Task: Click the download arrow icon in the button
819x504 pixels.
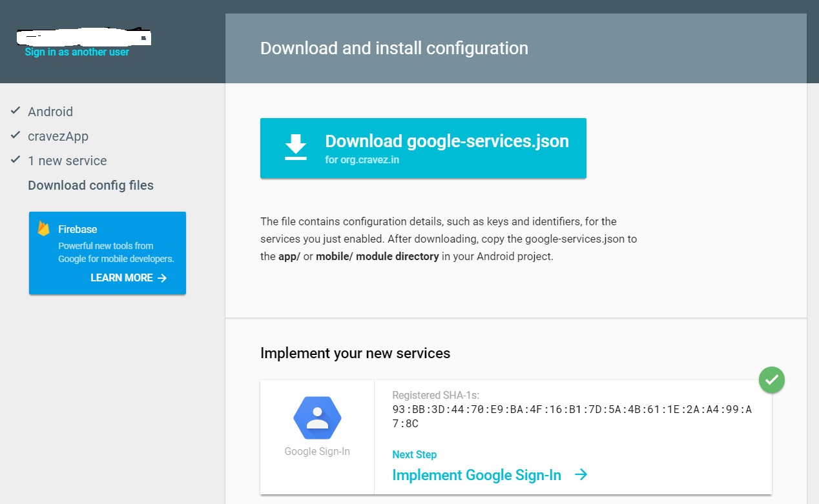Action: point(296,147)
